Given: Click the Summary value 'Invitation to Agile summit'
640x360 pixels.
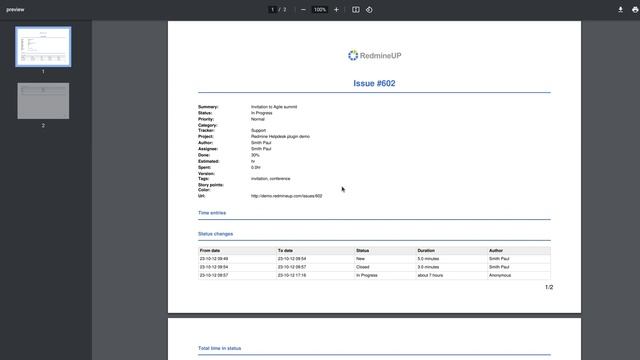Looking at the screenshot, I should click(274, 107).
